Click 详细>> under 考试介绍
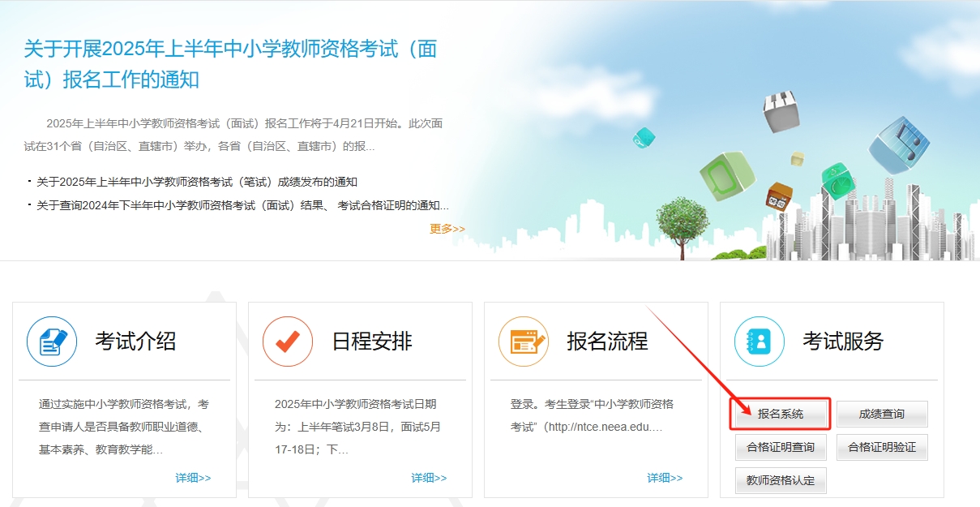 pyautogui.click(x=193, y=478)
